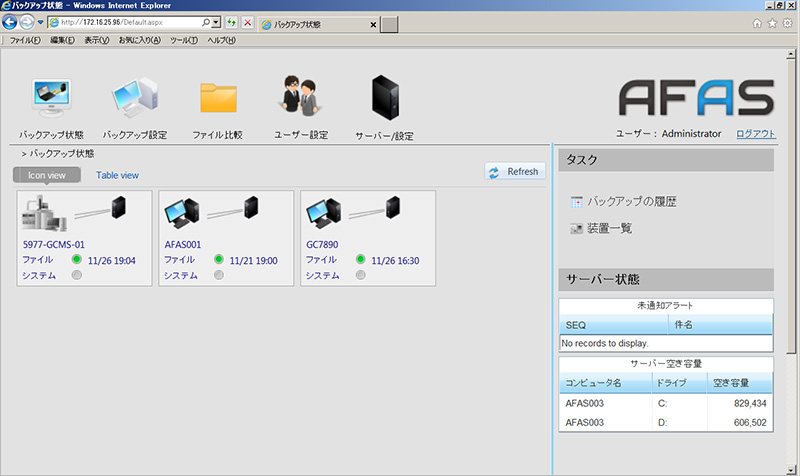Open a new browser tab
Image resolution: width=800 pixels, height=476 pixels.
[389, 24]
